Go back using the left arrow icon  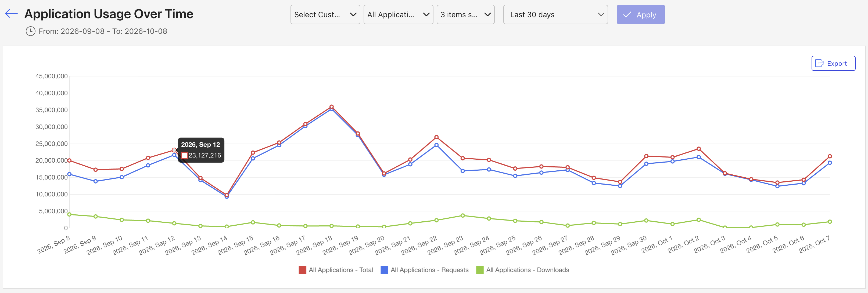11,13
